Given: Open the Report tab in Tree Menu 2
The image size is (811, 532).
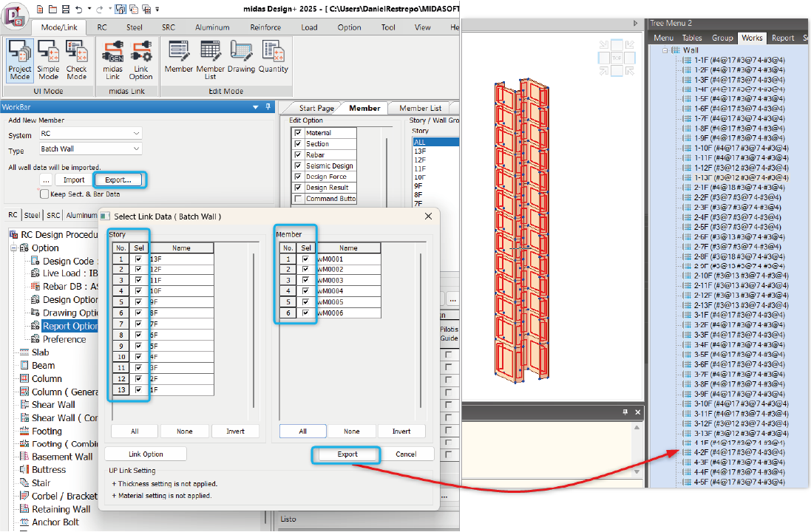Looking at the screenshot, I should point(783,38).
